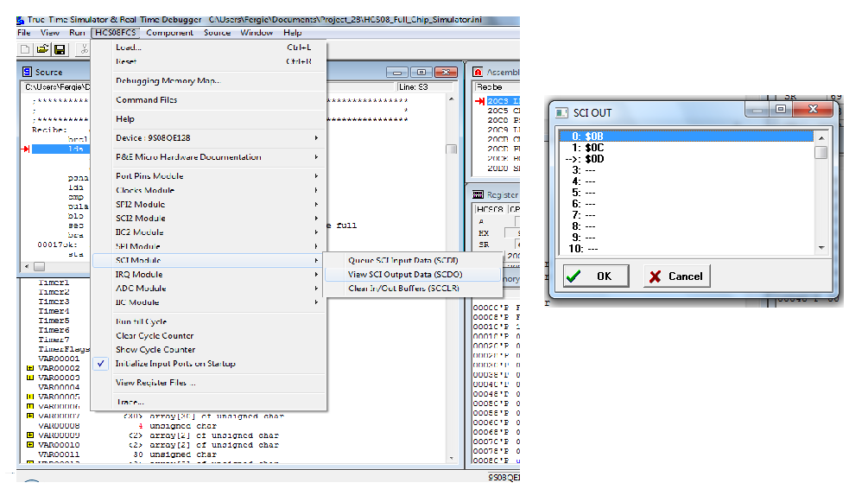Click the Assembly window title icon
Viewport: 868px width, 502px height.
pos(478,73)
